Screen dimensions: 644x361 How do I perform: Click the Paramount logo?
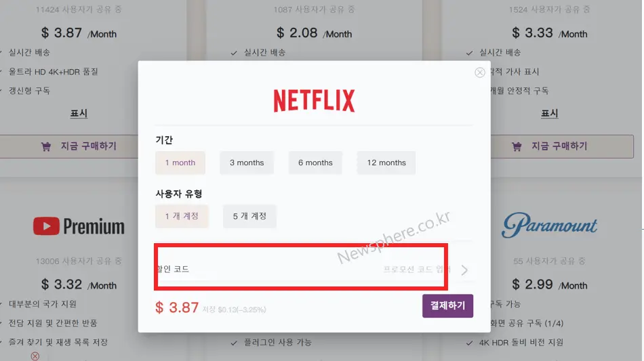click(x=550, y=226)
